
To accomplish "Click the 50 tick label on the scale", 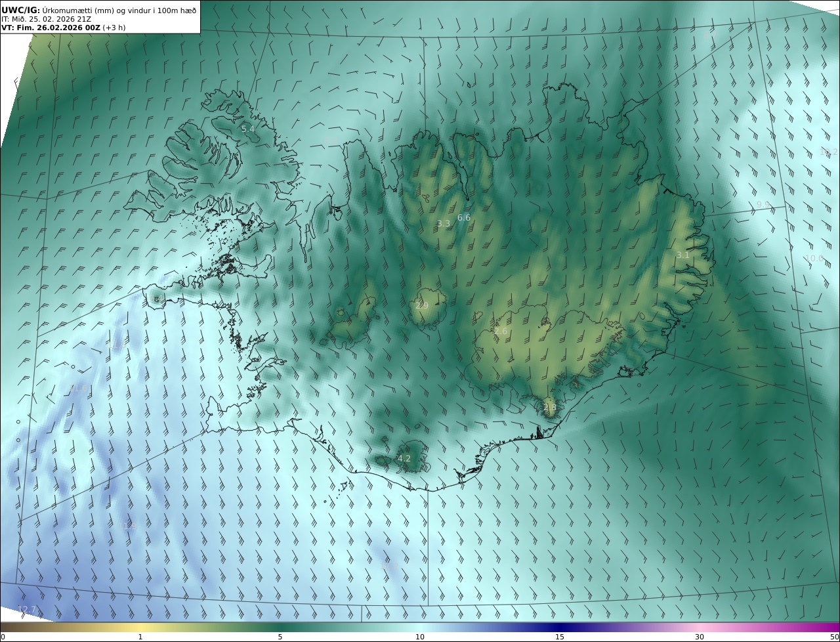I will point(834,637).
